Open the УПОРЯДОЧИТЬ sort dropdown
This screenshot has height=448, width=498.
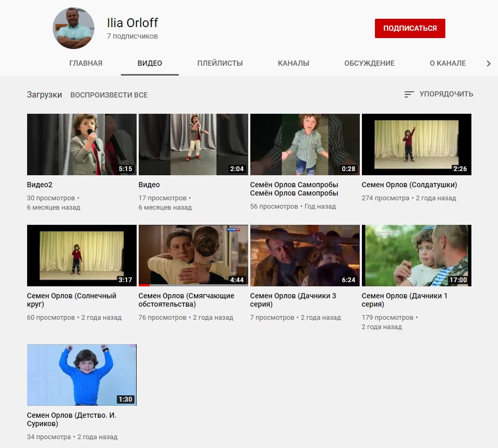click(446, 94)
